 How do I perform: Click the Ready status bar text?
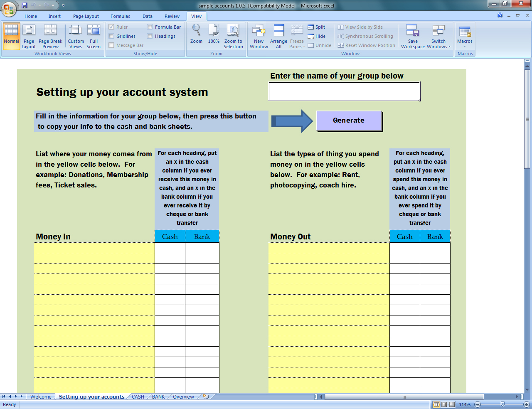(x=9, y=404)
